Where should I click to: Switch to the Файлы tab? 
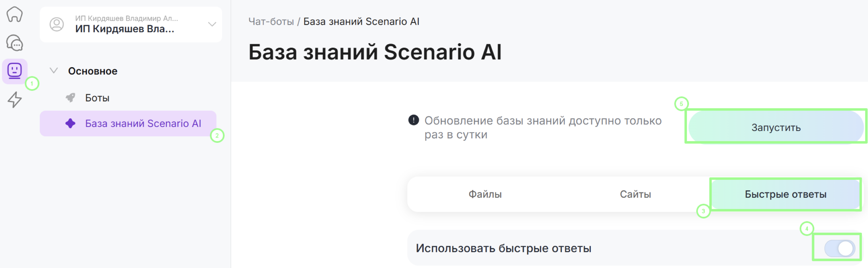click(485, 194)
